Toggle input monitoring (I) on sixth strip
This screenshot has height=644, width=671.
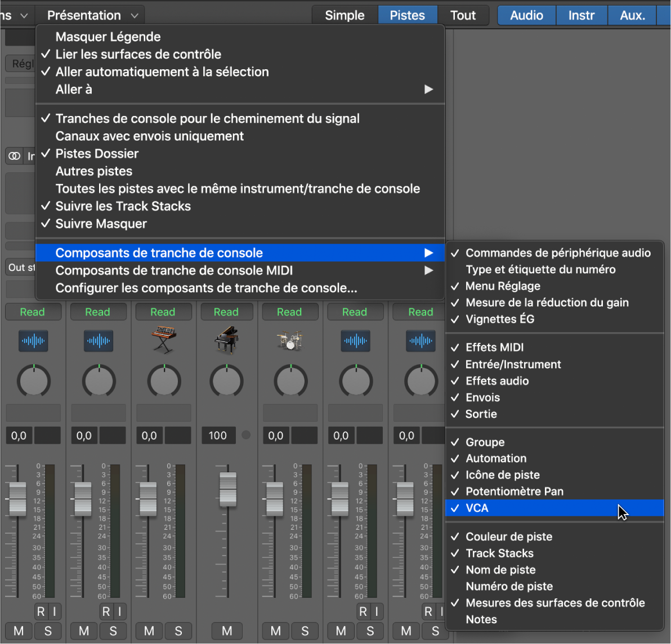click(x=377, y=611)
